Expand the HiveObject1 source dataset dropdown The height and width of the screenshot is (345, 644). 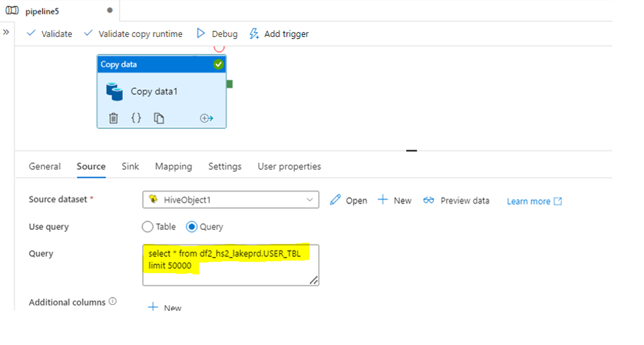coord(231,200)
